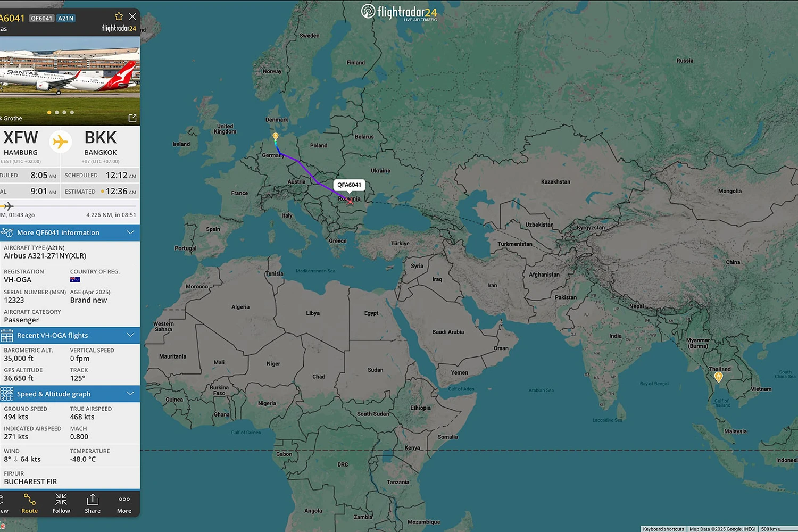This screenshot has height=532, width=798.
Task: Toggle the Follow aircraft button
Action: tap(61, 503)
